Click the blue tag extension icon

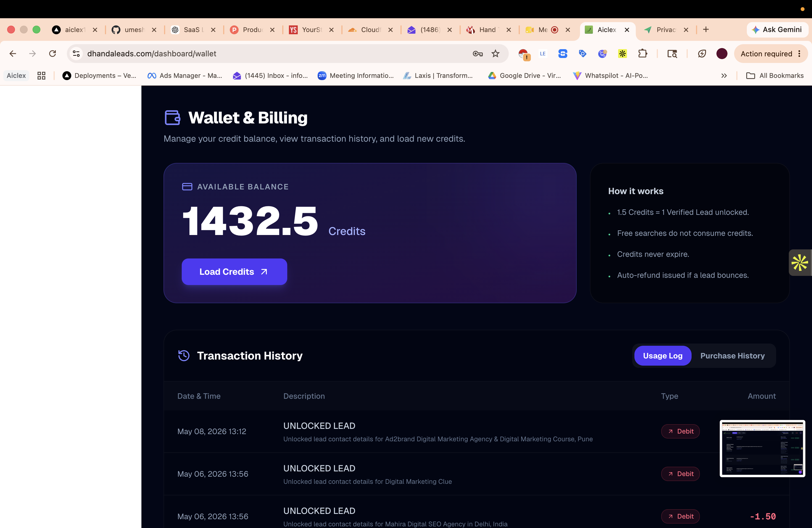[x=582, y=54]
